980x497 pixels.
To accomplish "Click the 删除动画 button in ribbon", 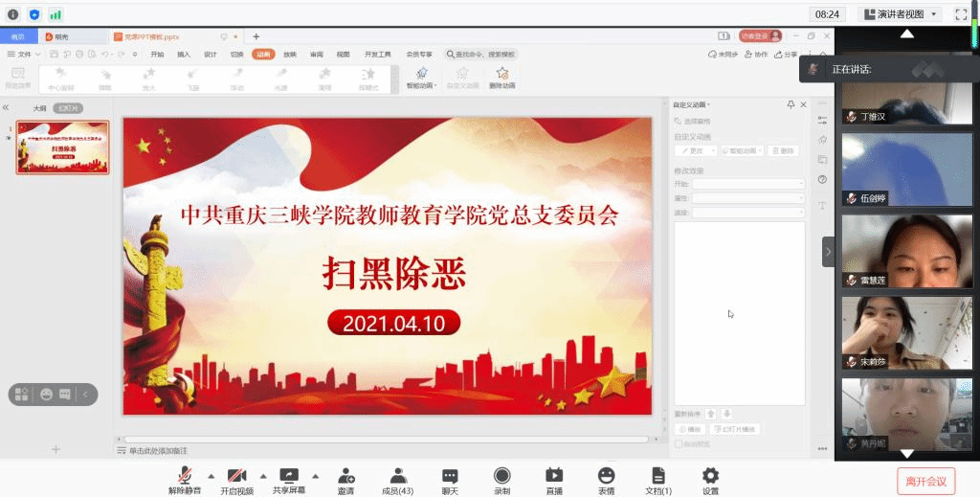I will (501, 78).
